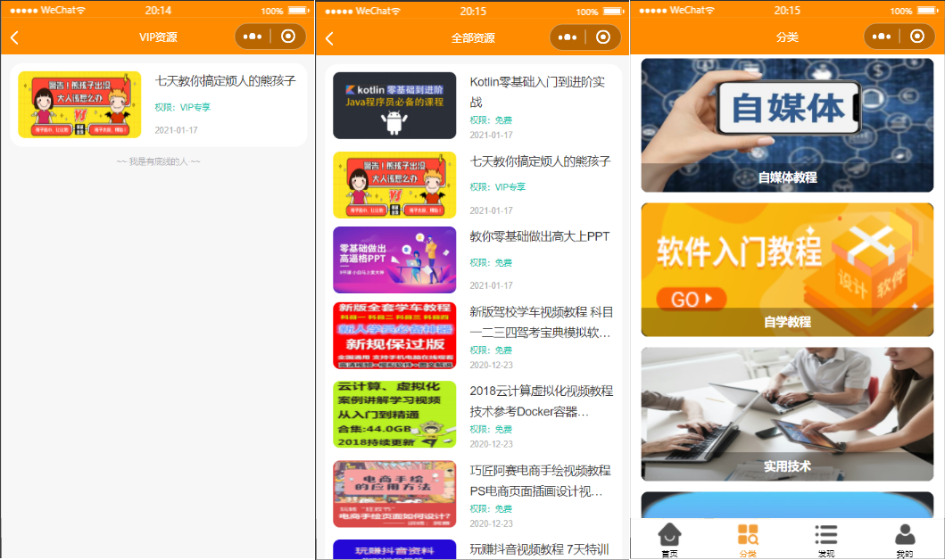The height and width of the screenshot is (560, 945).
Task: Click date 2020-12-23 under the 电商手绘 course
Action: tap(491, 523)
